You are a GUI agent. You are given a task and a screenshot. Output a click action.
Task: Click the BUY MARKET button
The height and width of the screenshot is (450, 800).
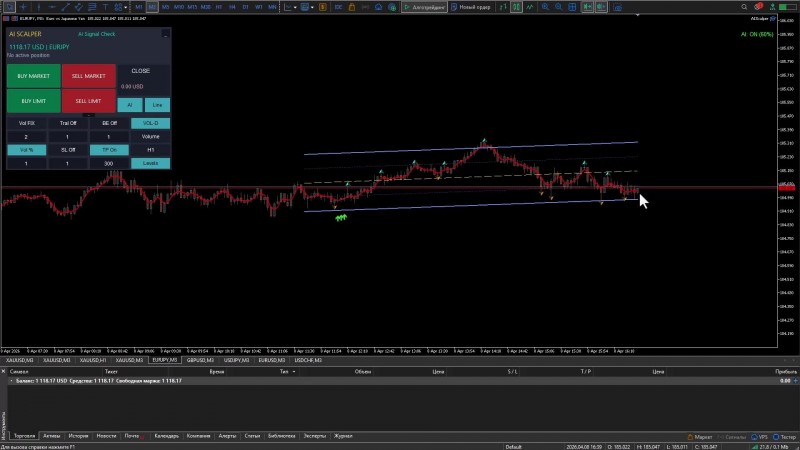click(34, 76)
